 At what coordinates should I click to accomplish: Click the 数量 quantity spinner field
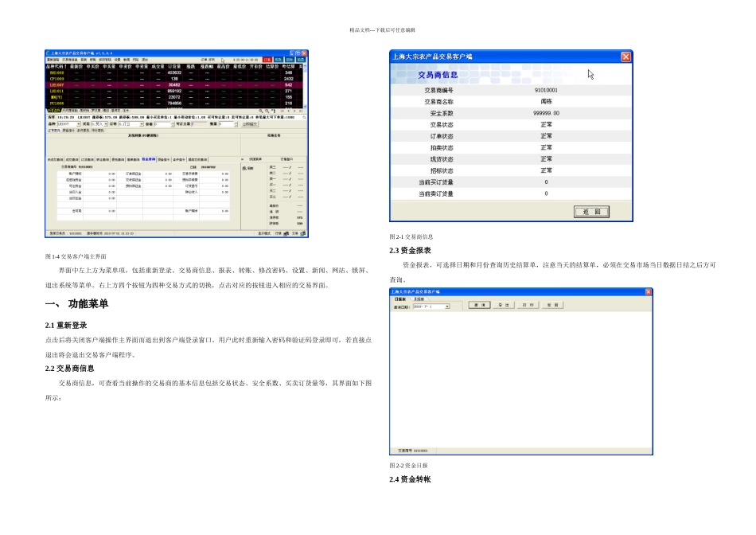click(224, 124)
